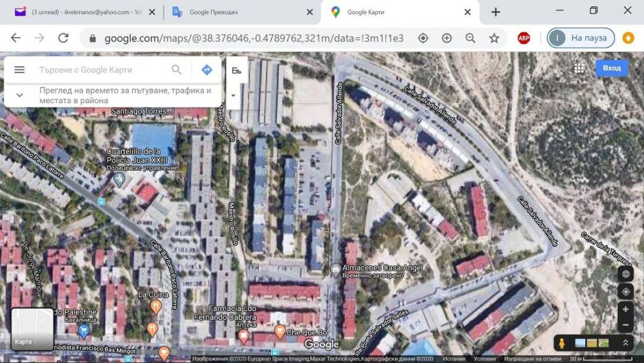
Task: Open the Google apps grid
Action: tap(578, 68)
